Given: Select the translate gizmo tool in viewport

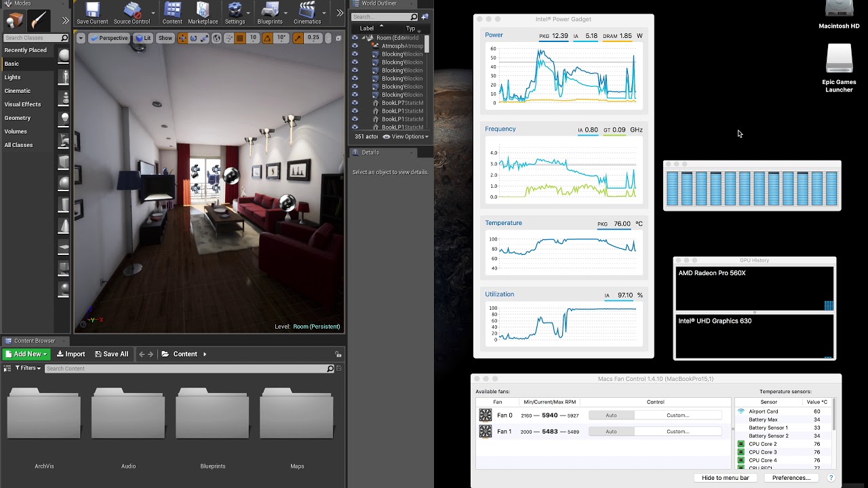Looking at the screenshot, I should pos(182,38).
